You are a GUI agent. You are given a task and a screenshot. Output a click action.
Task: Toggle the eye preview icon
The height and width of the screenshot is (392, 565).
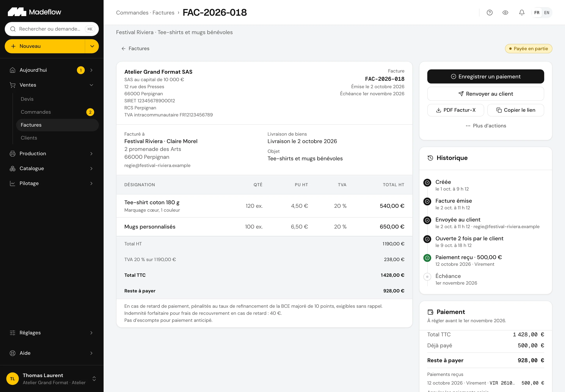click(x=505, y=13)
